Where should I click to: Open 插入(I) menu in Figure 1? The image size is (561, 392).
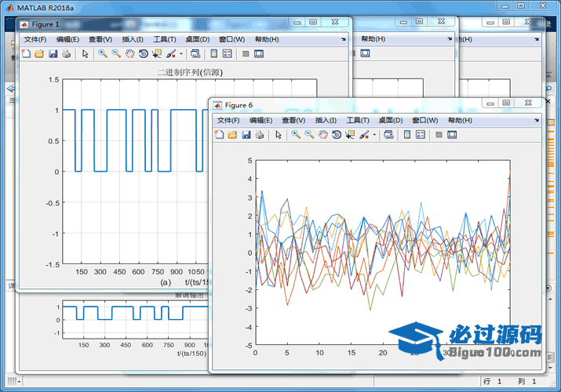click(133, 39)
